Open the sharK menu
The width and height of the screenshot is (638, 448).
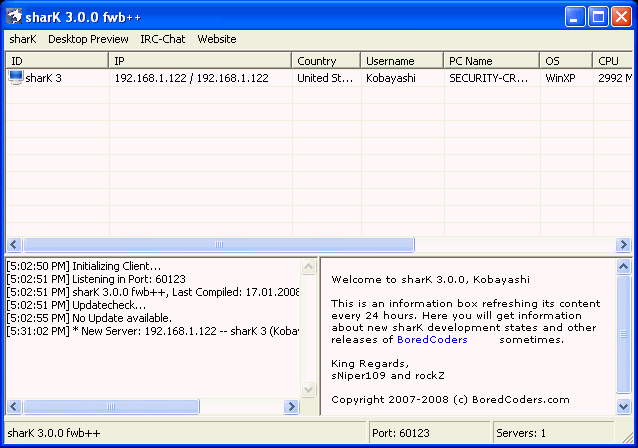pyautogui.click(x=22, y=39)
